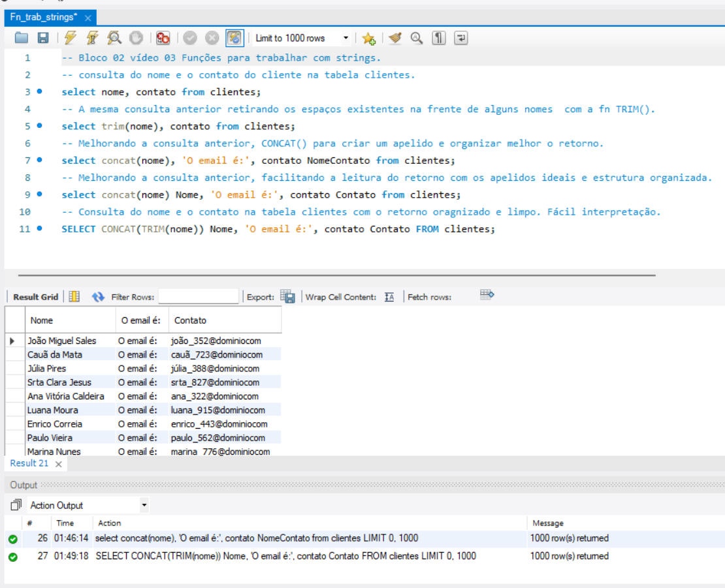Run the Explain plan magnifier-lightning icon

[114, 39]
